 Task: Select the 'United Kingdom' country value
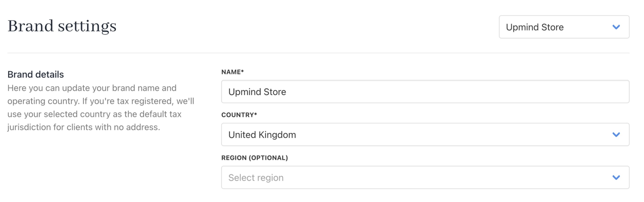pos(262,135)
